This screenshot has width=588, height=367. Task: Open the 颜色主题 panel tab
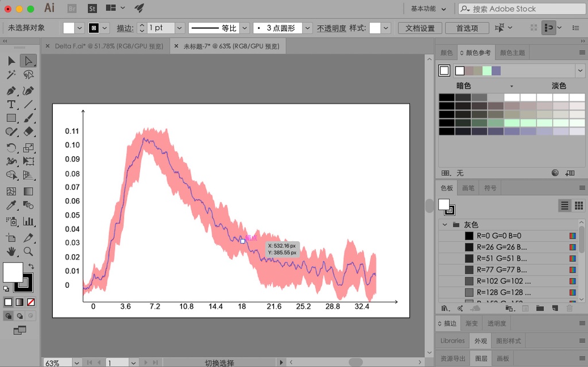[512, 53]
